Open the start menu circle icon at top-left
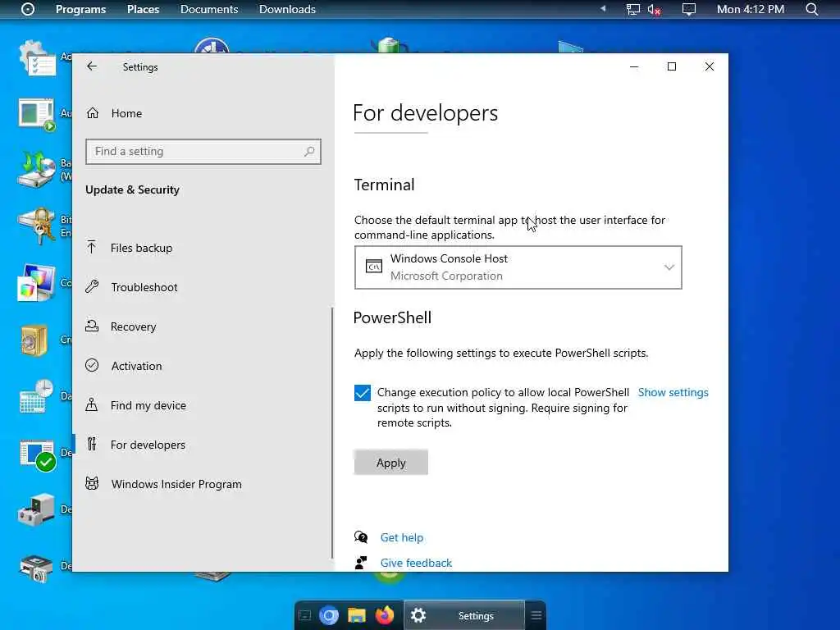 click(28, 9)
